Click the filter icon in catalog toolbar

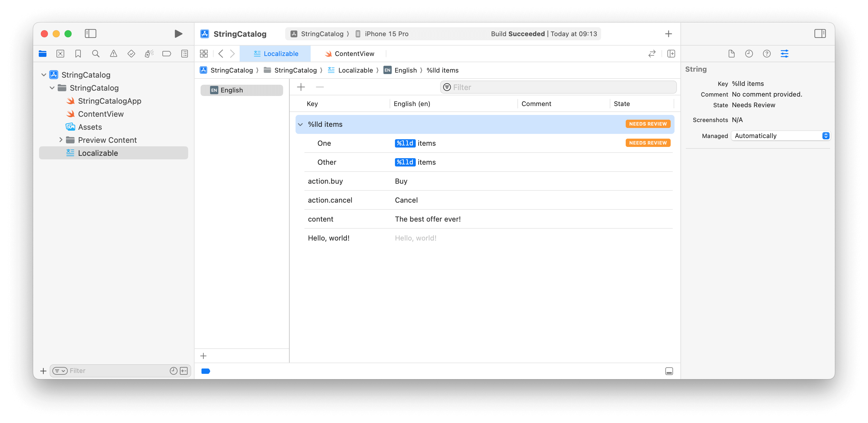[447, 87]
